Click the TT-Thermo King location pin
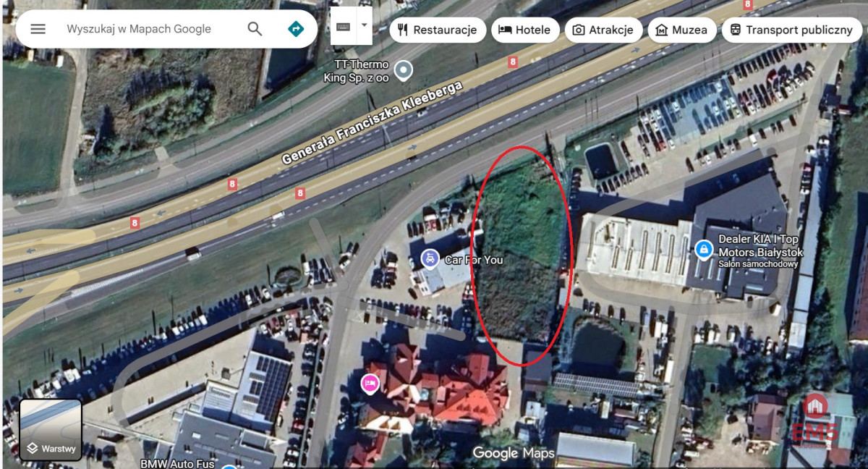This screenshot has height=469, width=868. pyautogui.click(x=404, y=70)
